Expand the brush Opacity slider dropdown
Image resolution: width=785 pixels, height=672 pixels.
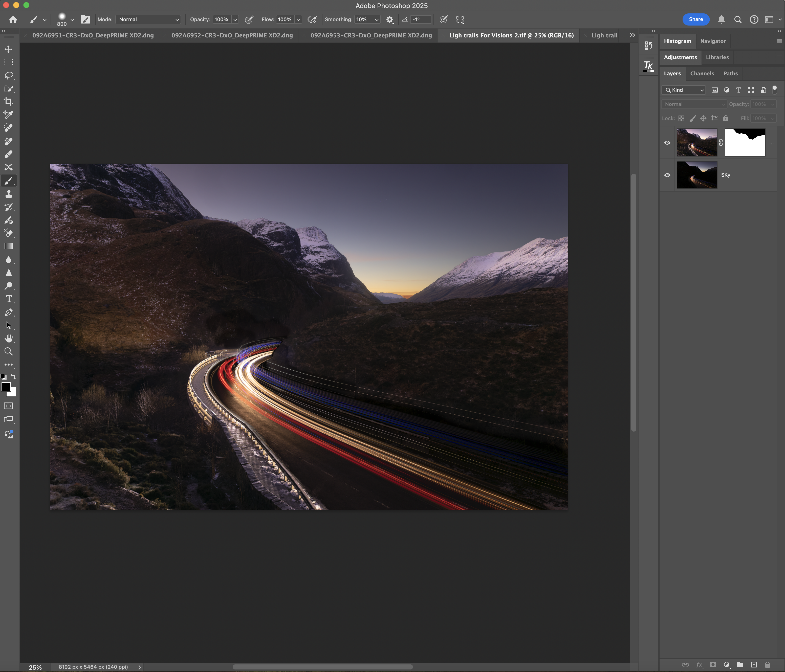click(x=235, y=19)
